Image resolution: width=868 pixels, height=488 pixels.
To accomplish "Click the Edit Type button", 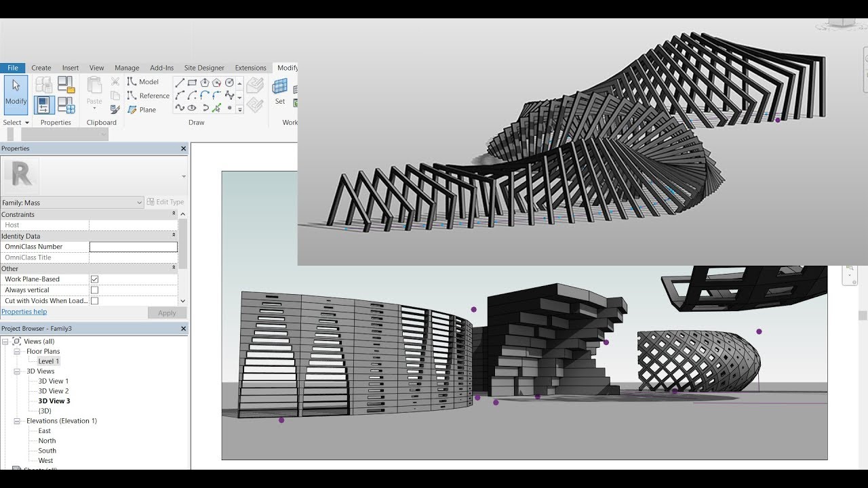I will point(165,202).
